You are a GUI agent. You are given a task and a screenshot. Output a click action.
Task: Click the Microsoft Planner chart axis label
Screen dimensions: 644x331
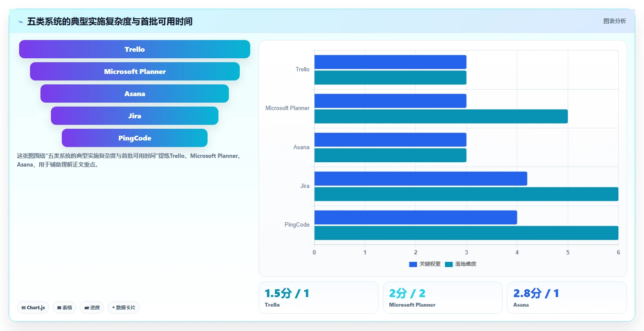tap(288, 108)
